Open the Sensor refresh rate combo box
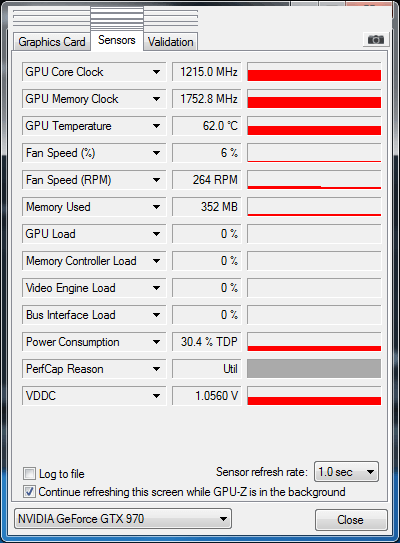400x543 pixels. point(346,472)
